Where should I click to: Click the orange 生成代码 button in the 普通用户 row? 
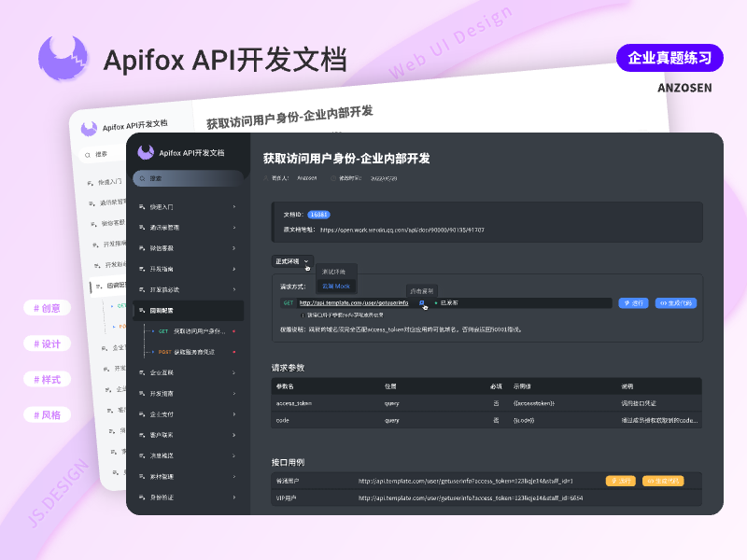pyautogui.click(x=663, y=481)
